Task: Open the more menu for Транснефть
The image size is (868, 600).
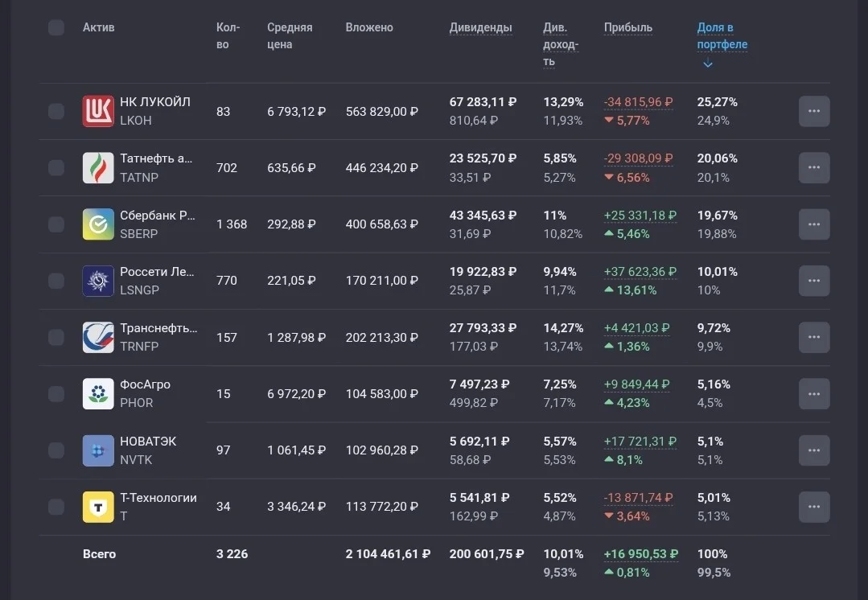Action: pos(814,337)
